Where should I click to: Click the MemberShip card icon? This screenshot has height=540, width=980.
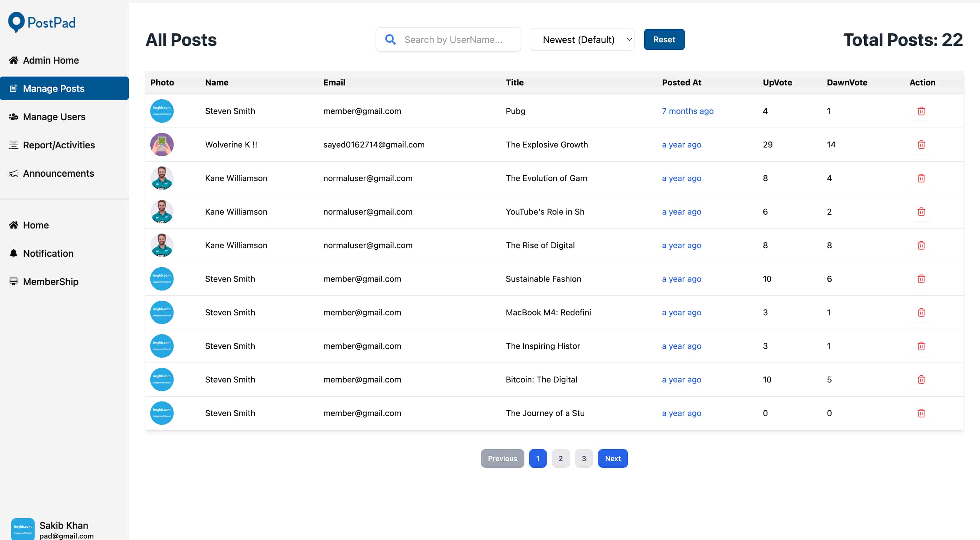click(14, 281)
